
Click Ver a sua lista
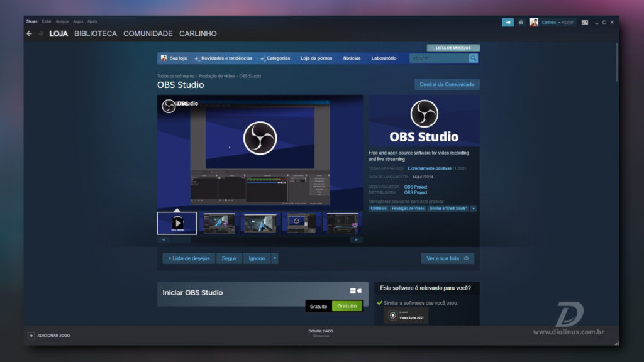(x=447, y=258)
